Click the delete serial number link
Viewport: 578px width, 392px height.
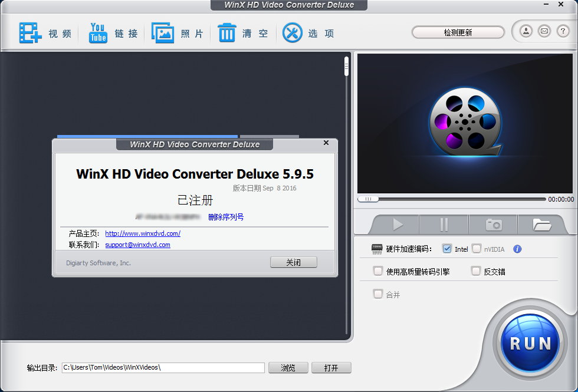[x=226, y=217]
